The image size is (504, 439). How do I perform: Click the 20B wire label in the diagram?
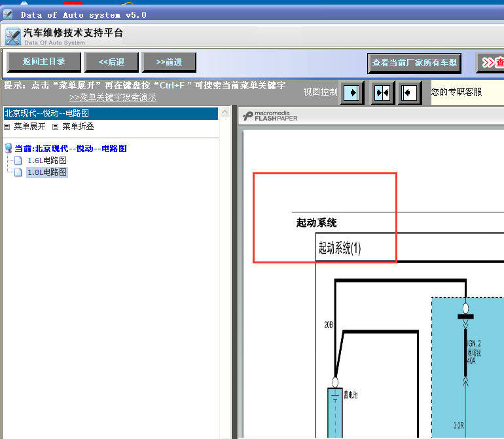pyautogui.click(x=328, y=325)
